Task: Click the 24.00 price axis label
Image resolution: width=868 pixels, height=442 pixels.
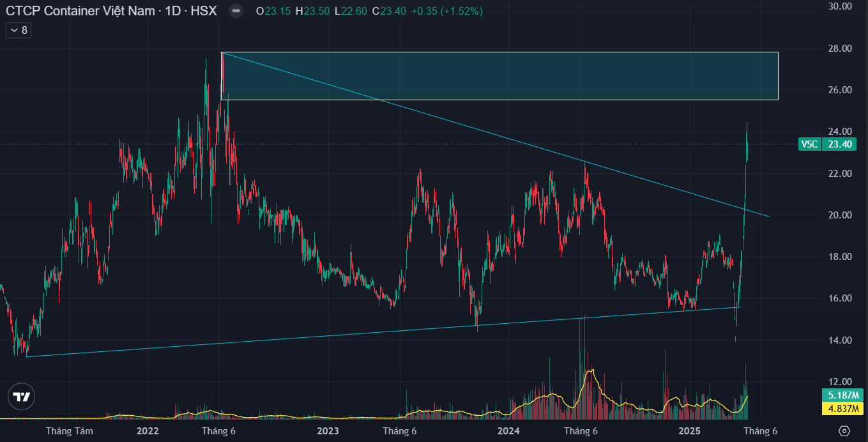Action: click(x=840, y=132)
